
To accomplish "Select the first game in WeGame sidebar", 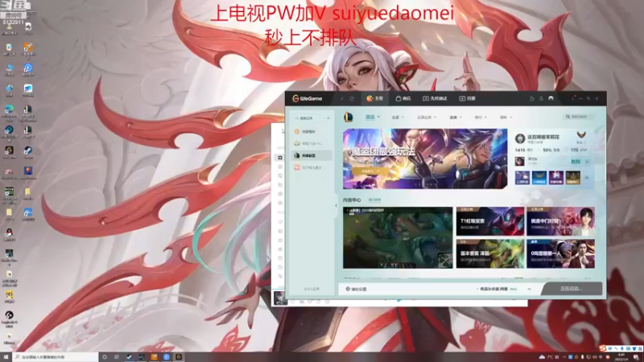I will click(312, 132).
